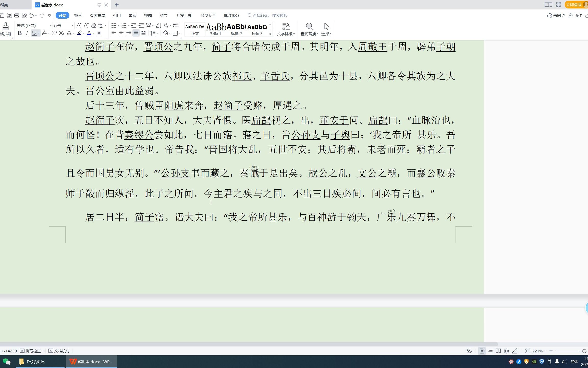Click the zoom slider handle
Screen dimensions: 588x368
(x=584, y=351)
